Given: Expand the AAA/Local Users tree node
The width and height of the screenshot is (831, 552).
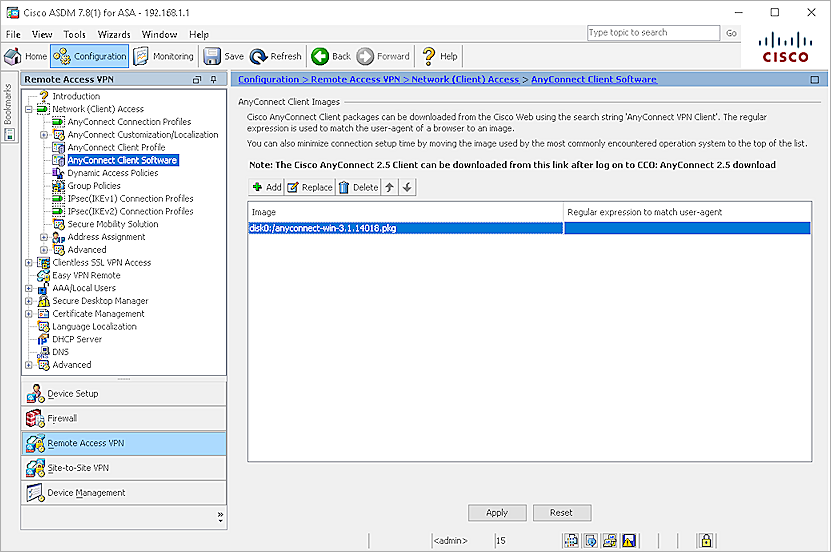Looking at the screenshot, I should (x=29, y=288).
